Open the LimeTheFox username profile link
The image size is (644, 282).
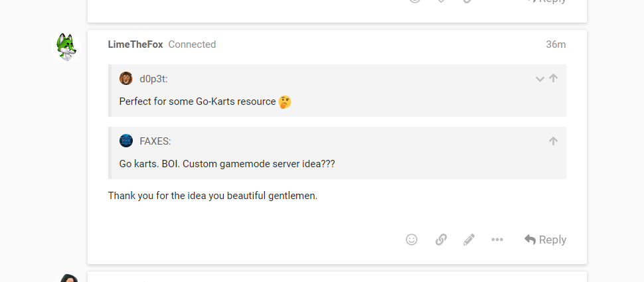(x=135, y=44)
